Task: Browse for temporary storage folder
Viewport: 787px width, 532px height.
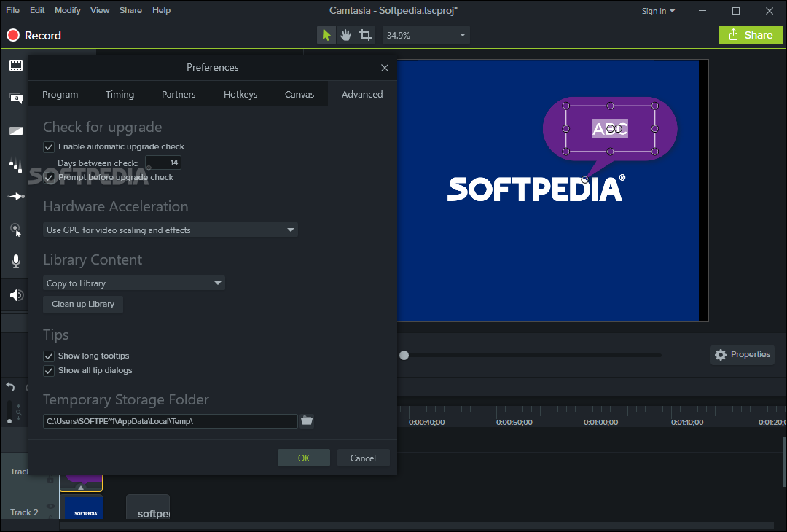Action: (x=307, y=420)
